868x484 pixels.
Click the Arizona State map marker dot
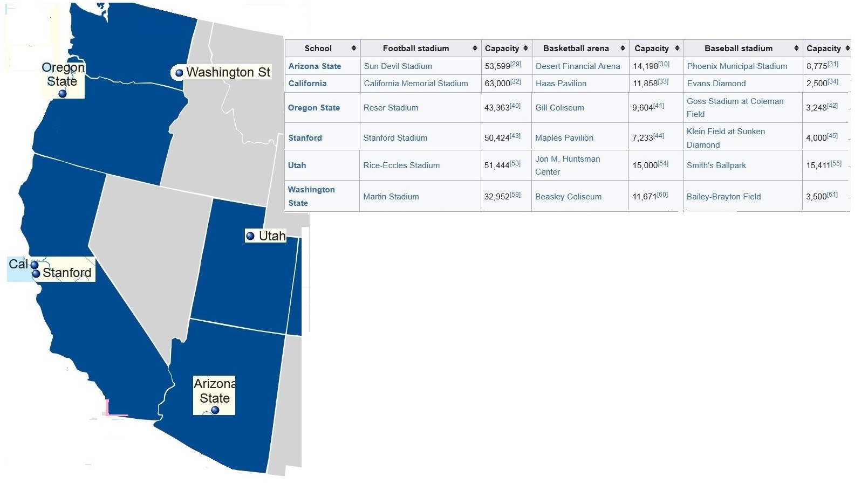[x=215, y=410]
